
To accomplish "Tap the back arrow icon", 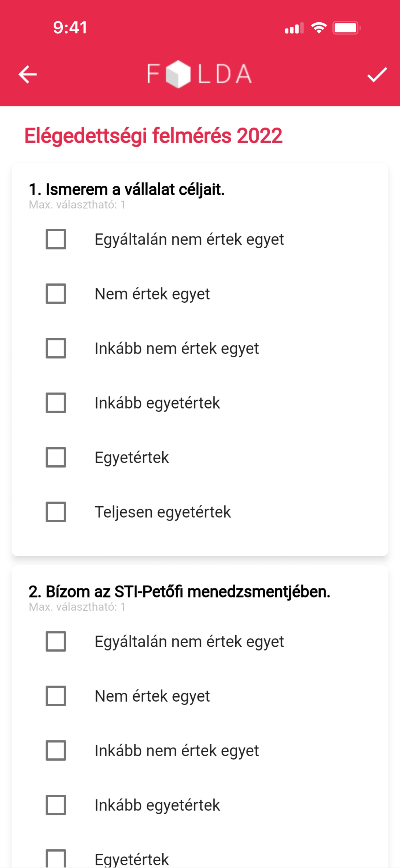I will point(28,75).
